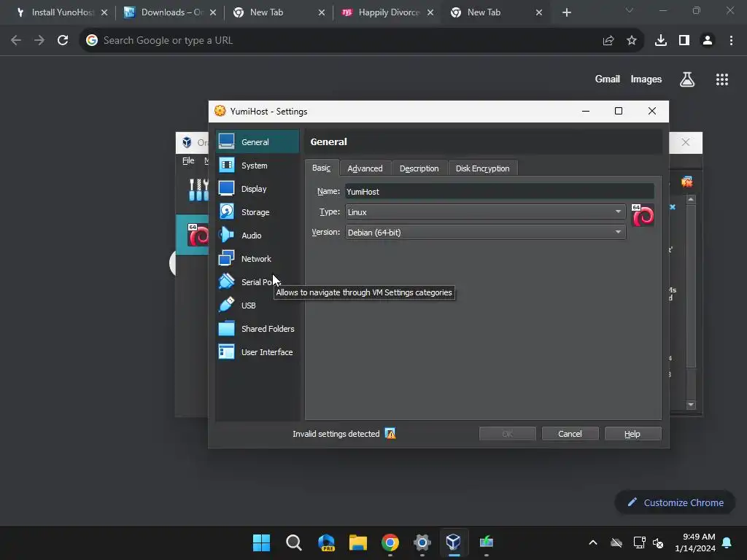Click the Debian OS type icon
The width and height of the screenshot is (747, 560).
[x=643, y=215]
